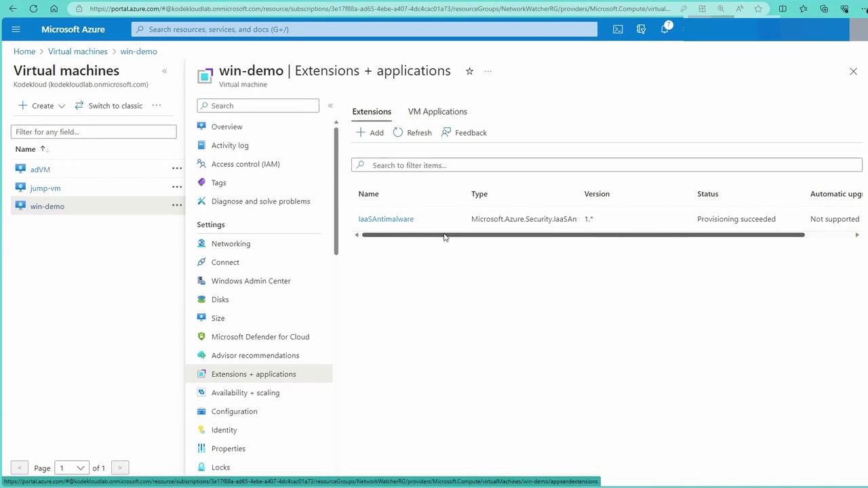Go to Virtual machines breadcrumb
The width and height of the screenshot is (868, 488).
pyautogui.click(x=78, y=52)
